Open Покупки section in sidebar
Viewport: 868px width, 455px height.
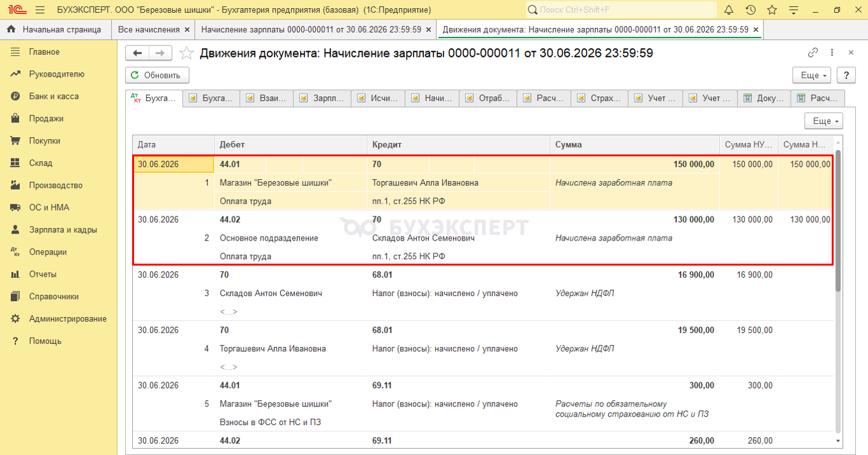coord(45,141)
